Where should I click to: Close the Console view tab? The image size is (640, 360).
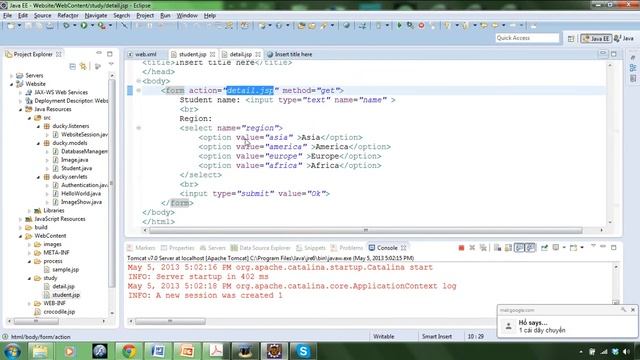point(403,248)
